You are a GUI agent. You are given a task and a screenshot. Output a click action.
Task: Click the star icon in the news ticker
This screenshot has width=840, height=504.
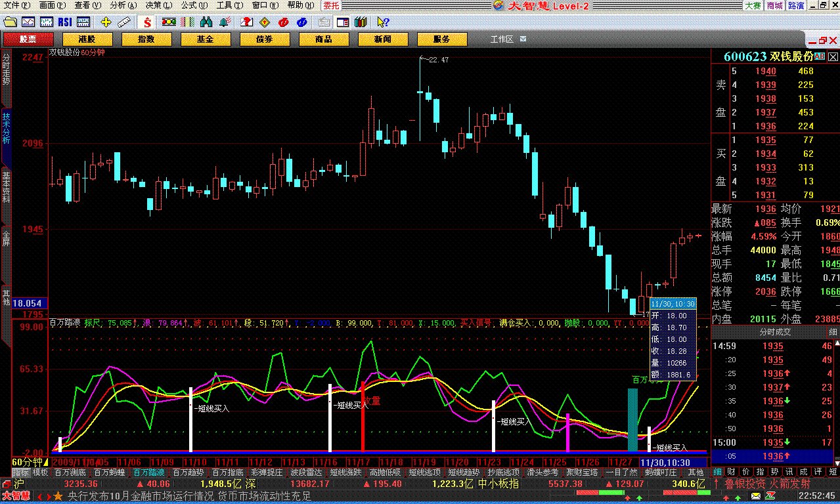point(58,496)
